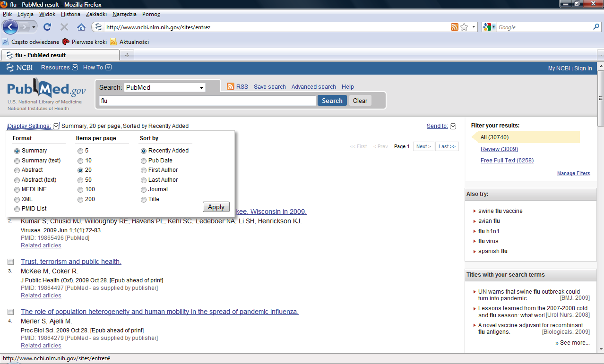Reload the page with the refresh icon
The image size is (604, 364).
[x=47, y=27]
